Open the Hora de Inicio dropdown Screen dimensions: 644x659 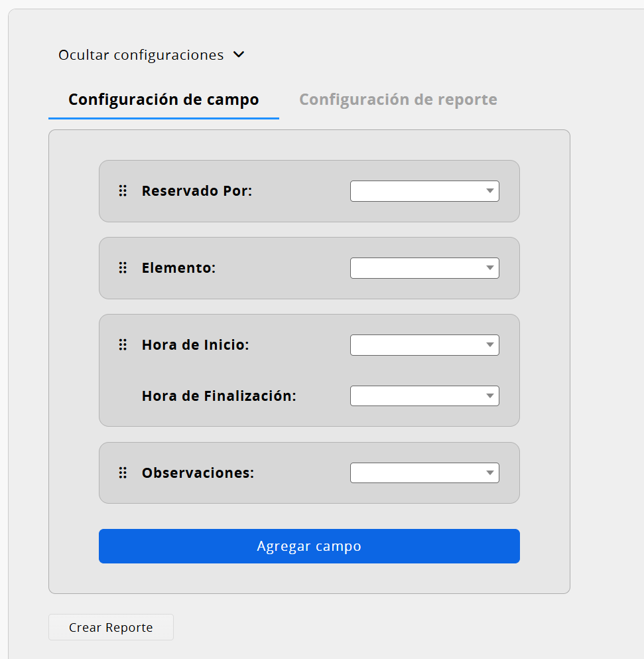tap(424, 345)
